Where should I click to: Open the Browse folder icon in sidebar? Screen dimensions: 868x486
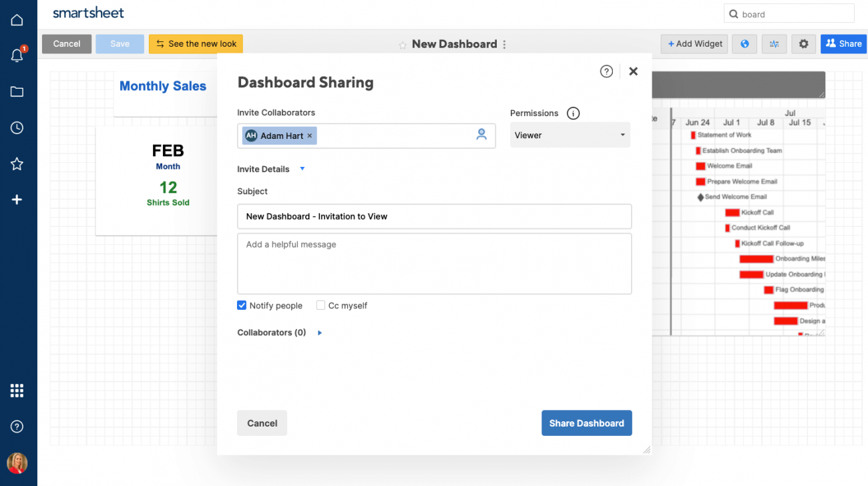coord(17,91)
